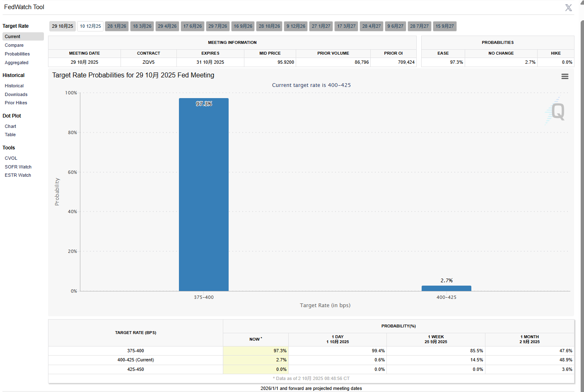Open the 18 3月26 meeting tab

142,26
